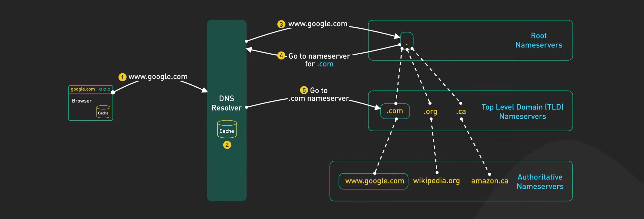The width and height of the screenshot is (644, 219).
Task: Click the DNS Resolver cache cylinder icon
Action: coord(227,129)
